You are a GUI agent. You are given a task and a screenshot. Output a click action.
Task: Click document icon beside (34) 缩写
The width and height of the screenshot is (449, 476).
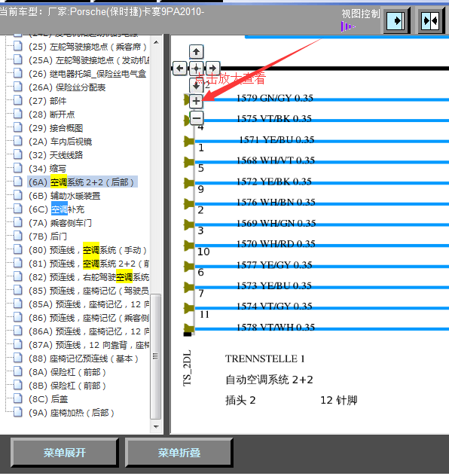18,167
